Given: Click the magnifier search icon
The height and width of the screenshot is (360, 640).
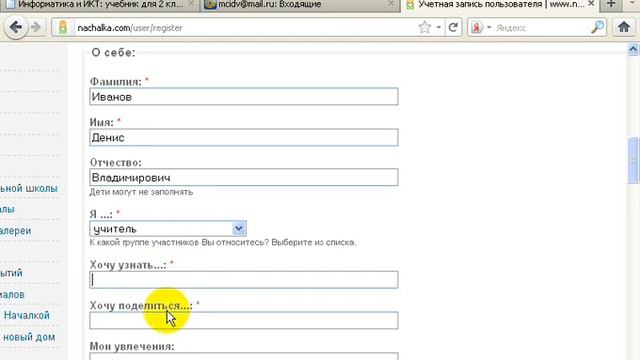Looking at the screenshot, I should click(598, 27).
